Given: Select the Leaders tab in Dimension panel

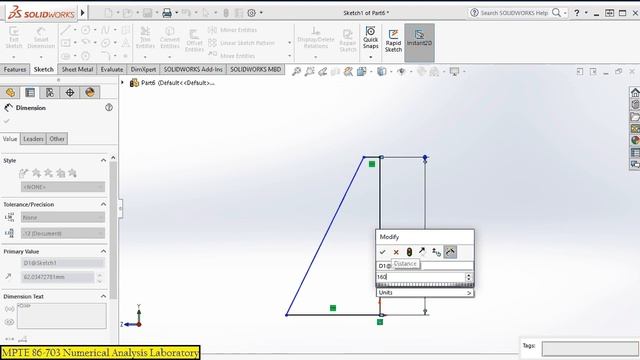Looking at the screenshot, I should tap(33, 139).
